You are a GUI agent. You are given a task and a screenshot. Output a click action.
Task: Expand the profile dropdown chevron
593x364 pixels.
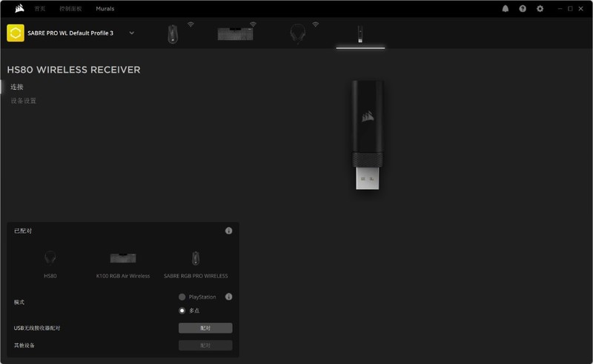coord(132,33)
